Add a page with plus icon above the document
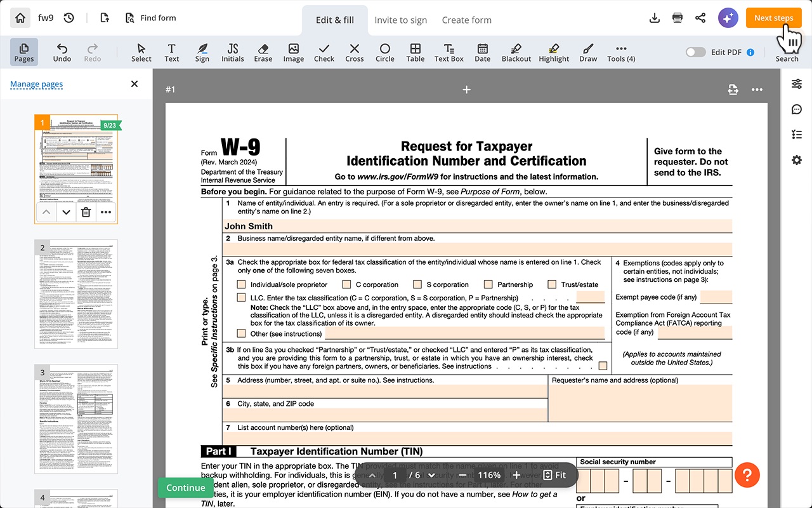 pos(466,90)
